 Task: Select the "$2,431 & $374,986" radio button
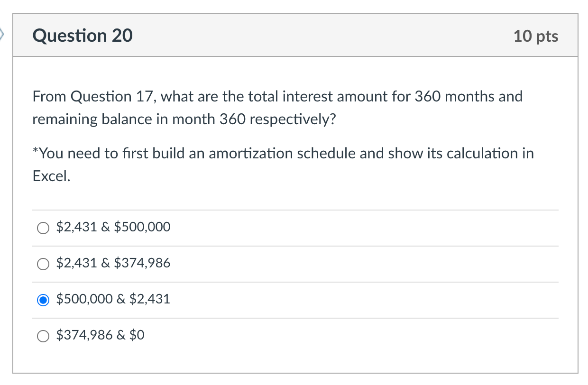pyautogui.click(x=43, y=264)
